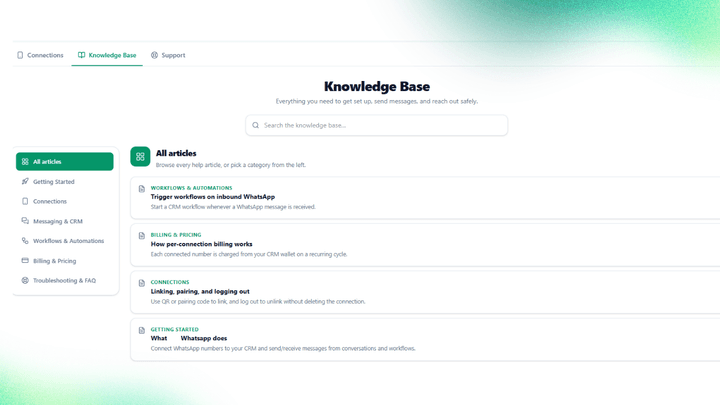Open Billing & Pricing category
The image size is (720, 405).
tap(65, 261)
